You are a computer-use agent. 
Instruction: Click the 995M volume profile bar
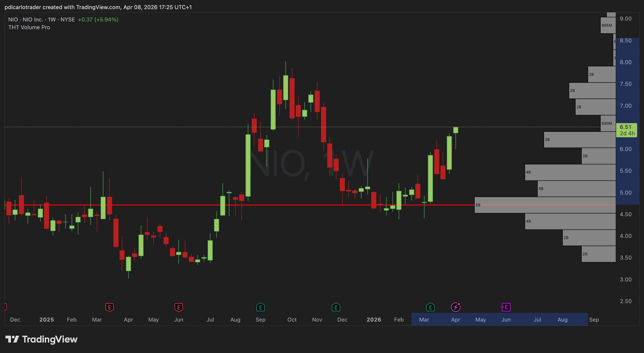point(608,25)
